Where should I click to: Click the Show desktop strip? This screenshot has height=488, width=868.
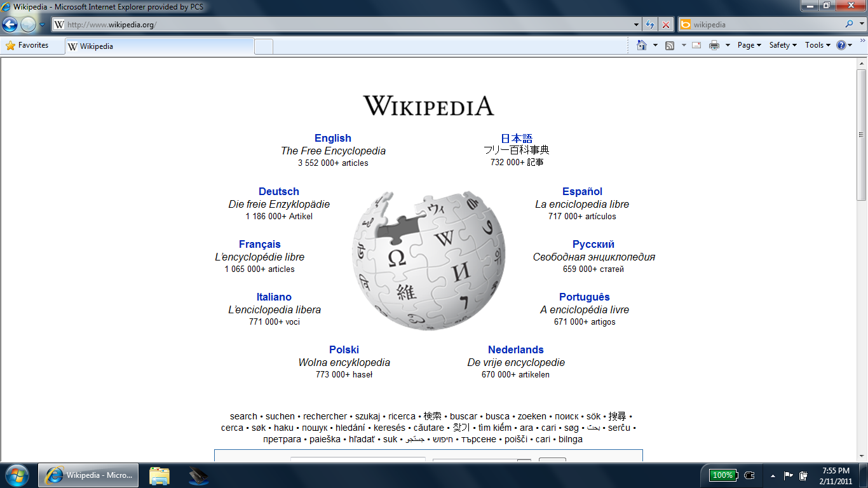[864, 475]
